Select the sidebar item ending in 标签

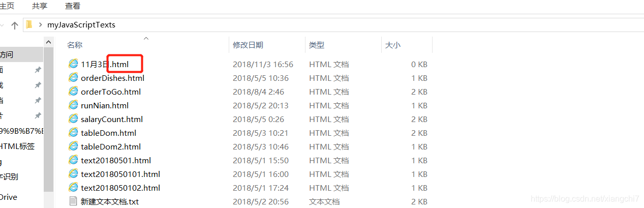click(x=17, y=146)
